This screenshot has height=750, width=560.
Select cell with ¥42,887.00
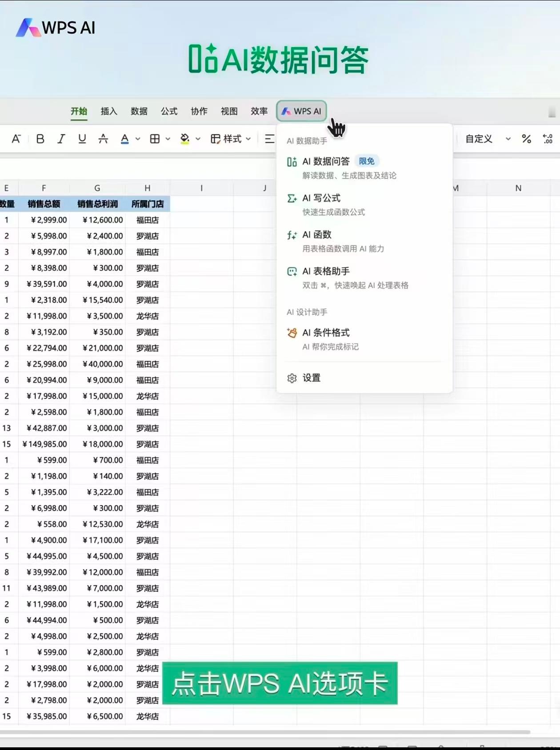click(x=44, y=428)
